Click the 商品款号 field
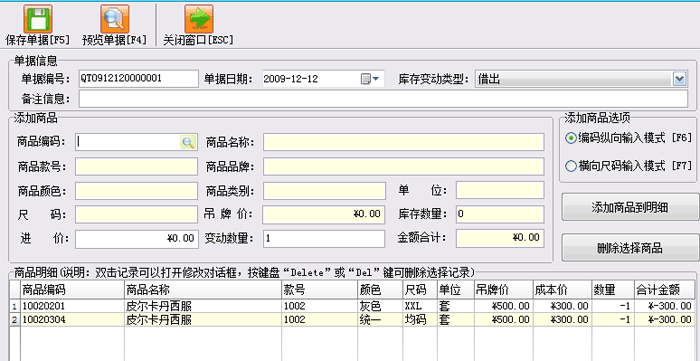 point(136,166)
